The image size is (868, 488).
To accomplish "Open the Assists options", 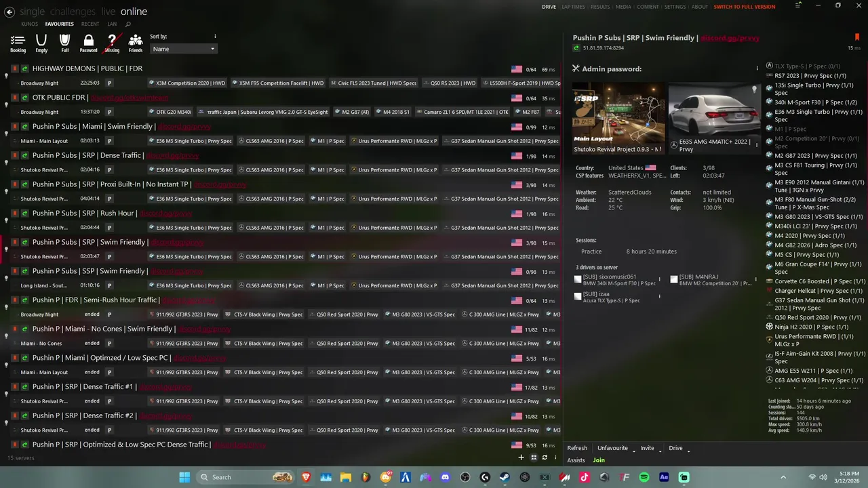I will tap(576, 460).
